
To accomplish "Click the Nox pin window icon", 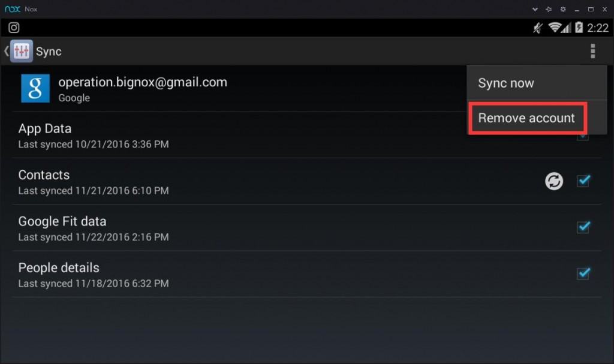I will (549, 9).
